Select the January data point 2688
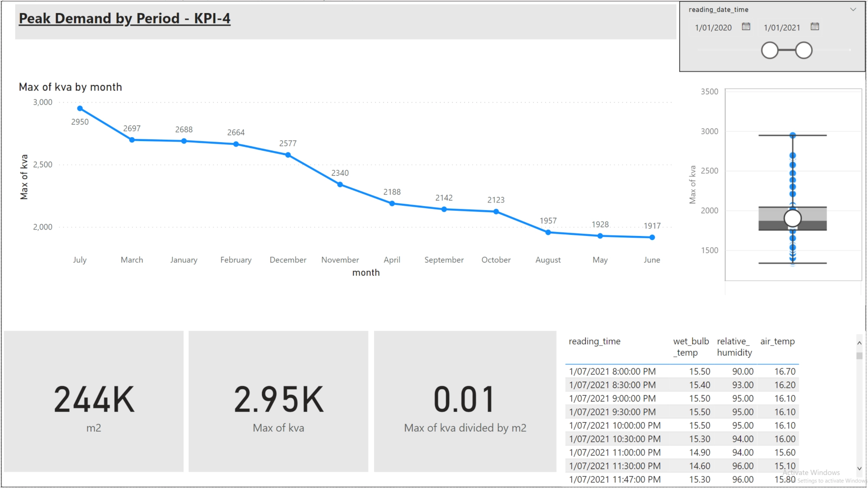Screen dimensions: 868x489 [x=184, y=141]
